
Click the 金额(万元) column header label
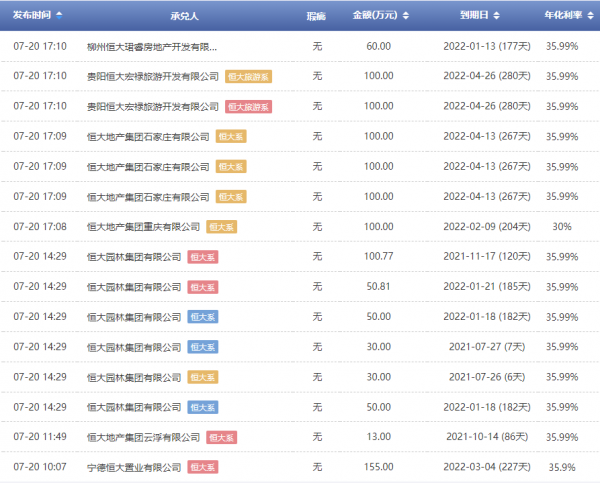coord(375,15)
